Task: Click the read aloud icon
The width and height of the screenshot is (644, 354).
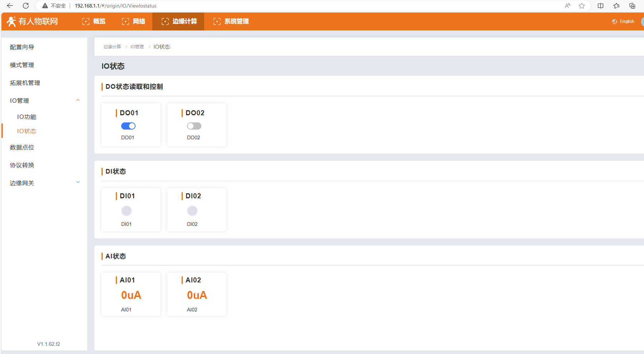Action: pos(567,6)
